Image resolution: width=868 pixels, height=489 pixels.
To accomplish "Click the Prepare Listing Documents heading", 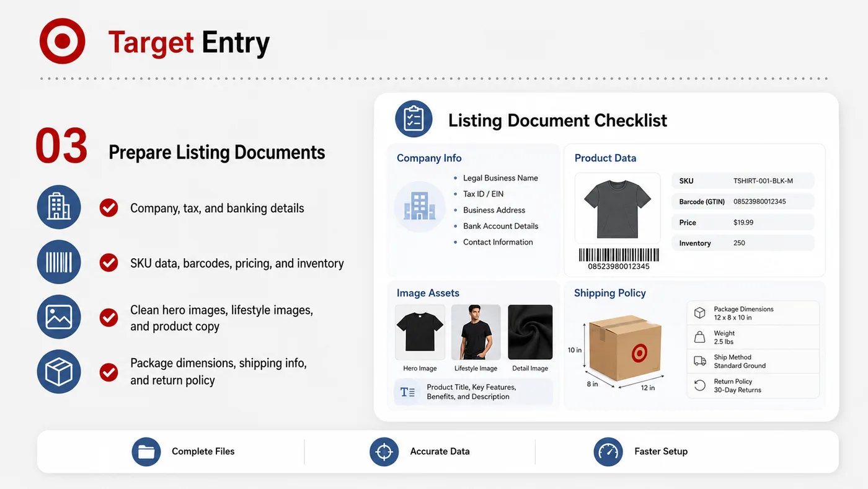I will (x=216, y=152).
